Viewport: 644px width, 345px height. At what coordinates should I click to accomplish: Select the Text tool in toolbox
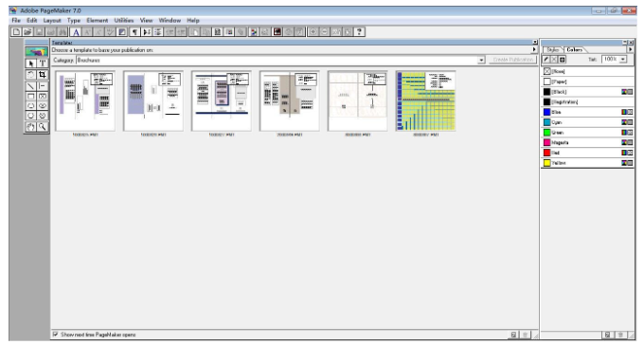point(42,64)
